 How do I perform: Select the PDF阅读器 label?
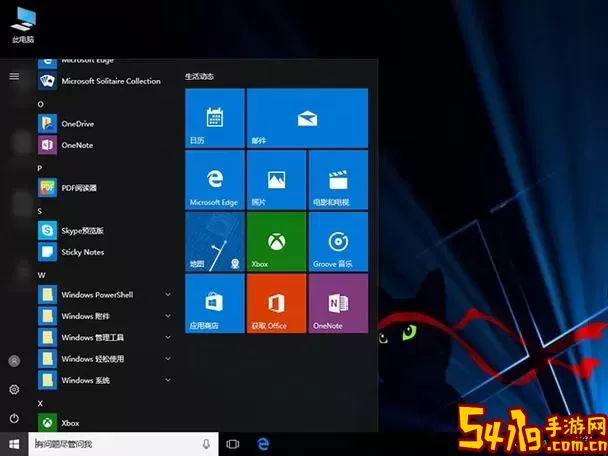point(79,188)
